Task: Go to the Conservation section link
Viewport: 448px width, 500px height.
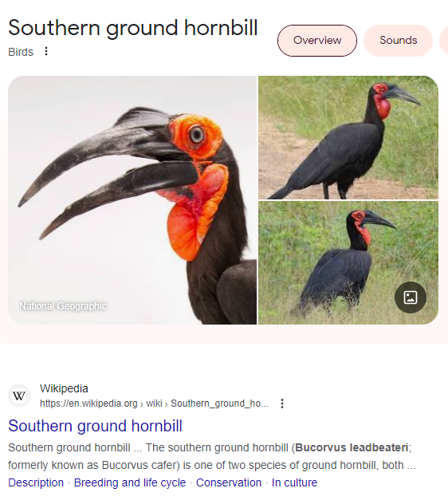Action: pyautogui.click(x=228, y=482)
